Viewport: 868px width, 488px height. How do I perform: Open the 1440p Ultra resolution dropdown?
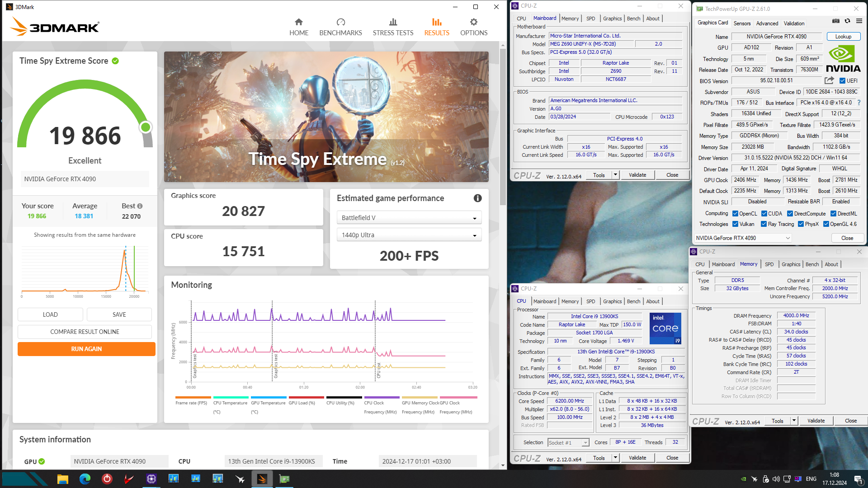pos(409,235)
